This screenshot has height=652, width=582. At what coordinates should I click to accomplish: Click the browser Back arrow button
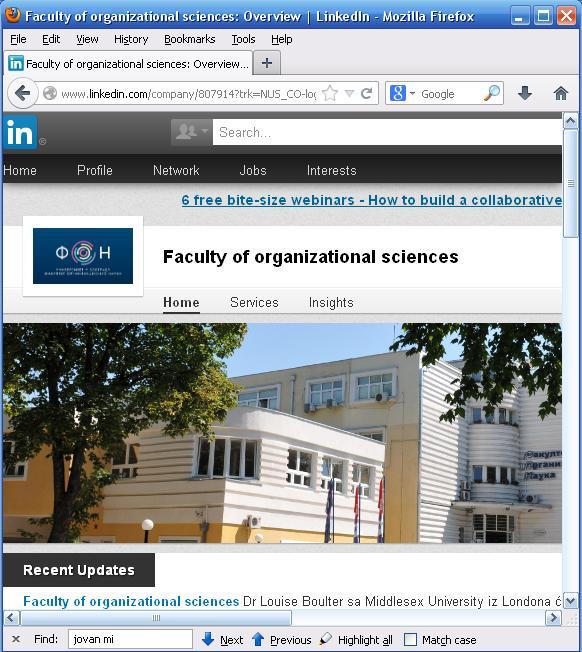coord(22,93)
